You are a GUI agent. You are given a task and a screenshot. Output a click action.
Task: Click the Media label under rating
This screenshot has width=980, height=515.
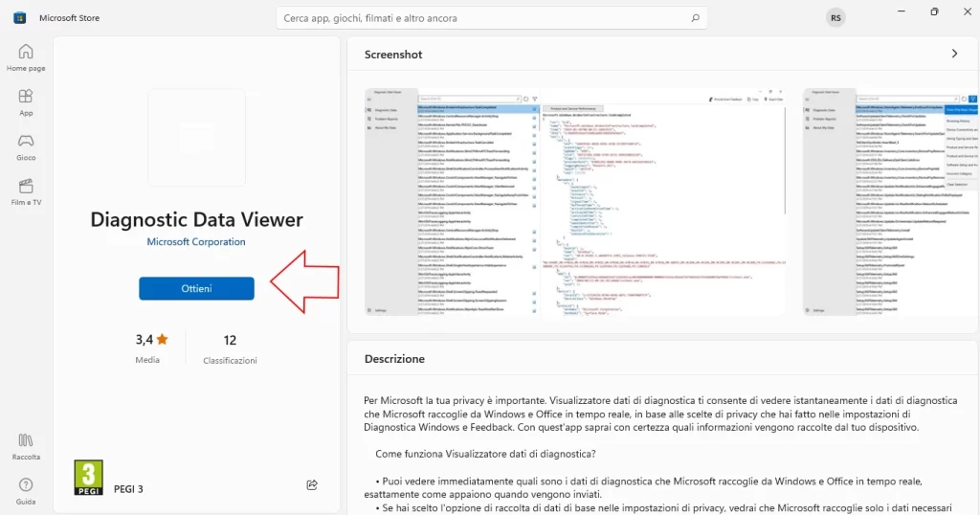click(x=147, y=360)
